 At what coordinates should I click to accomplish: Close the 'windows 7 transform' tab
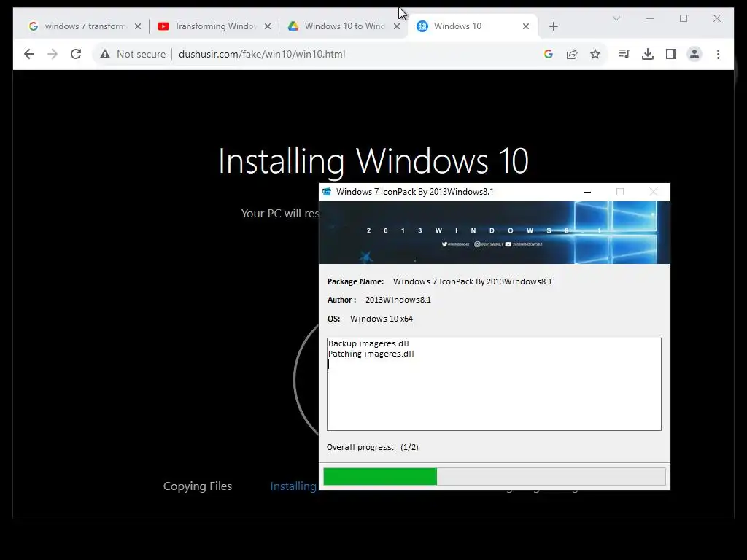click(138, 26)
